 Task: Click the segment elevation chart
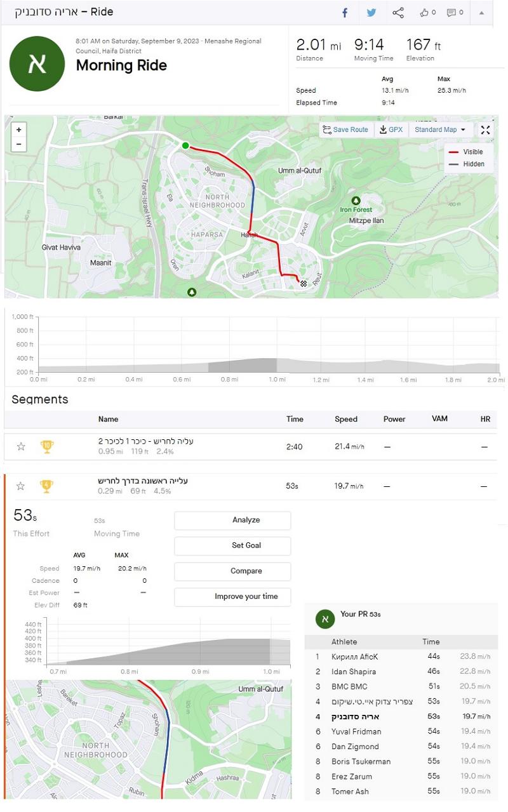click(168, 642)
